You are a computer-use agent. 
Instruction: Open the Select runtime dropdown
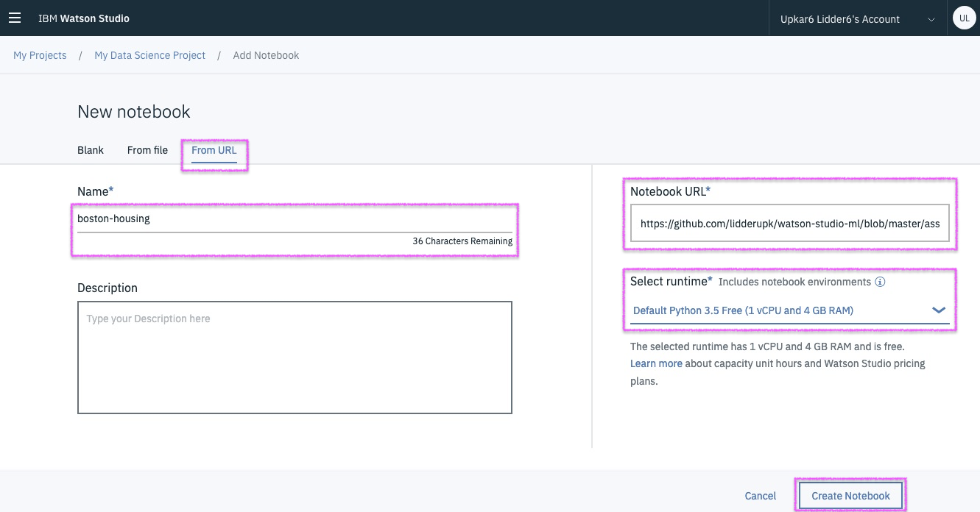coord(790,310)
